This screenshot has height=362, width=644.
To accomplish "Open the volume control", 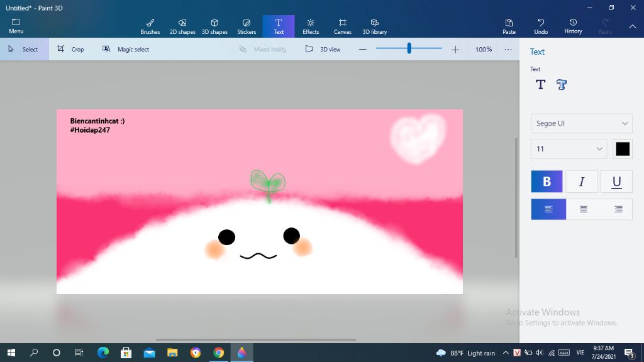I will click(x=539, y=353).
